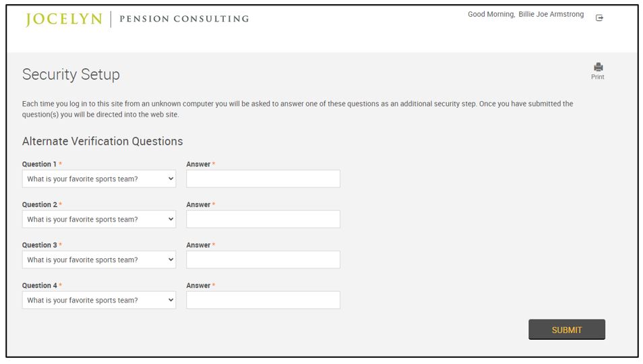Image resolution: width=643 pixels, height=364 pixels.
Task: Click the Question 1 field label
Action: (x=39, y=164)
